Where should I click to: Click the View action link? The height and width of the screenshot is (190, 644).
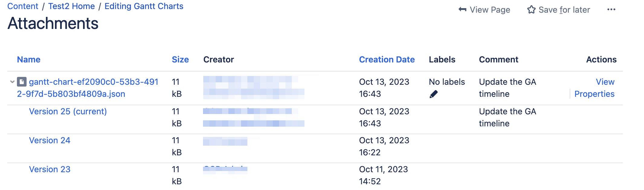(605, 82)
